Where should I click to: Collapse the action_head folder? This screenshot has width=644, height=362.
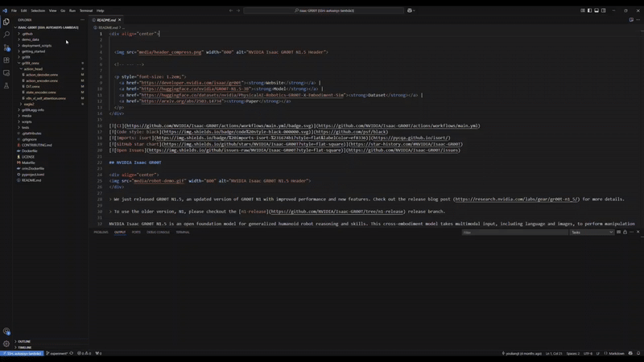click(33, 69)
